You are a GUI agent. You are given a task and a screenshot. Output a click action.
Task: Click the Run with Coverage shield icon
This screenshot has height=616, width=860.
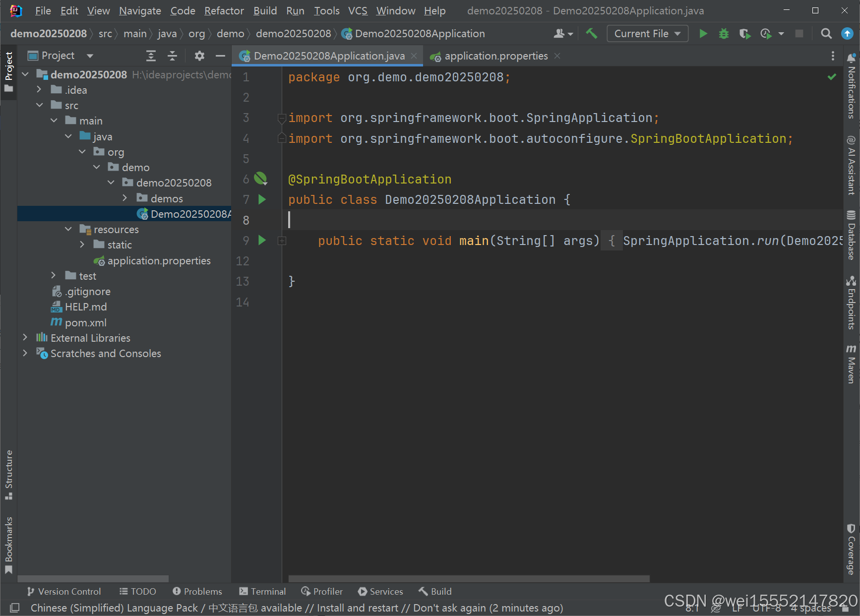(x=744, y=33)
